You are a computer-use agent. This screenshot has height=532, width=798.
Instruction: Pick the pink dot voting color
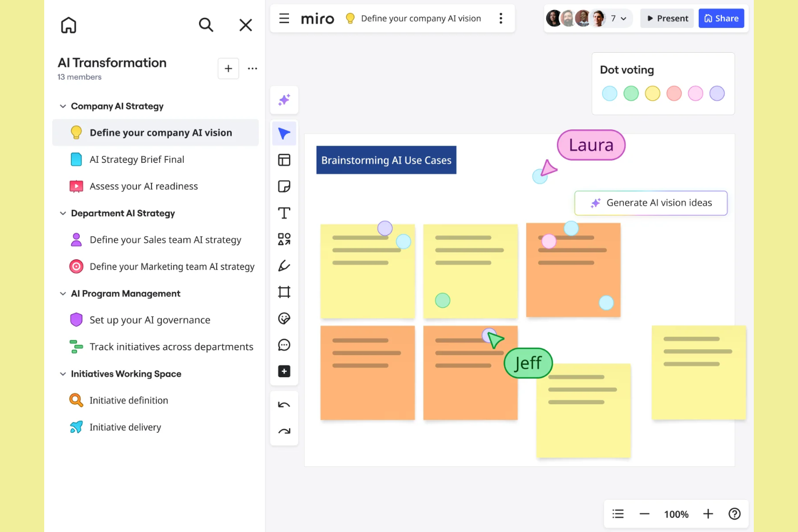pos(696,93)
